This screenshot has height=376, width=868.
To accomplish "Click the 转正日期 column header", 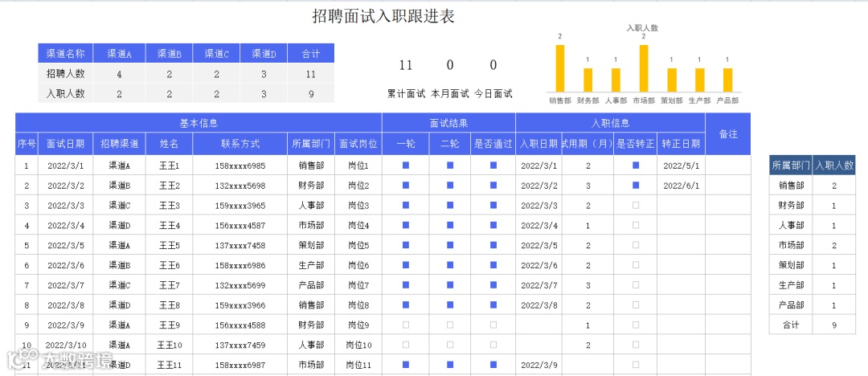I will (681, 144).
